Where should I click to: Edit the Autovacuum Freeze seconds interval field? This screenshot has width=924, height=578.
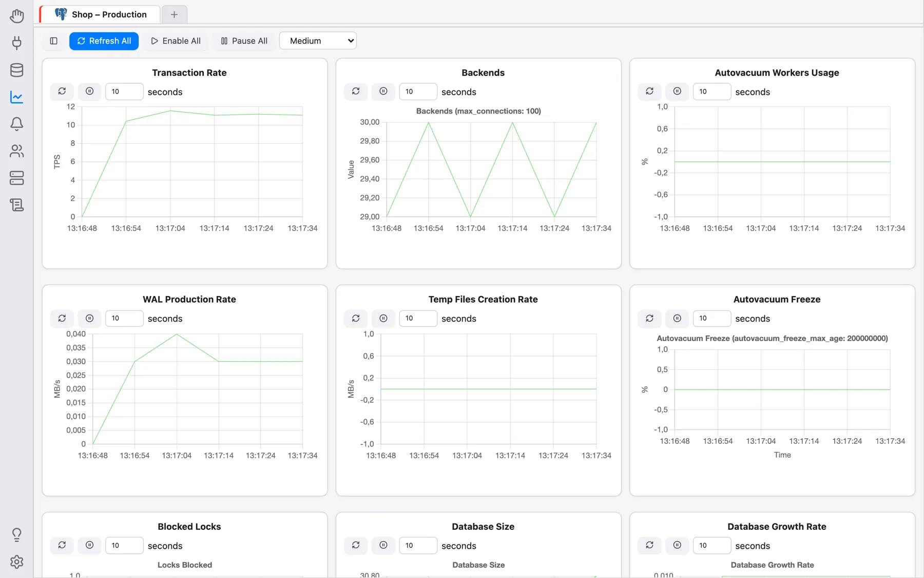(x=711, y=319)
